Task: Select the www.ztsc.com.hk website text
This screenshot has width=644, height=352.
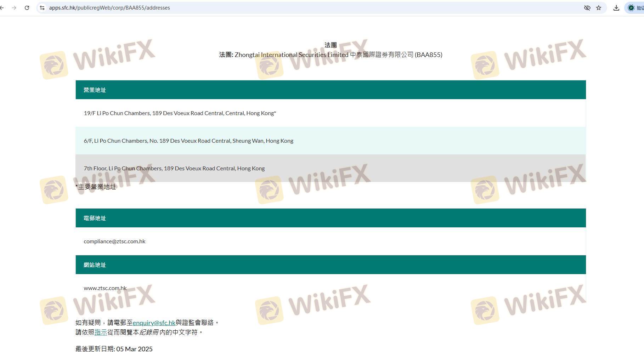Action: (105, 288)
